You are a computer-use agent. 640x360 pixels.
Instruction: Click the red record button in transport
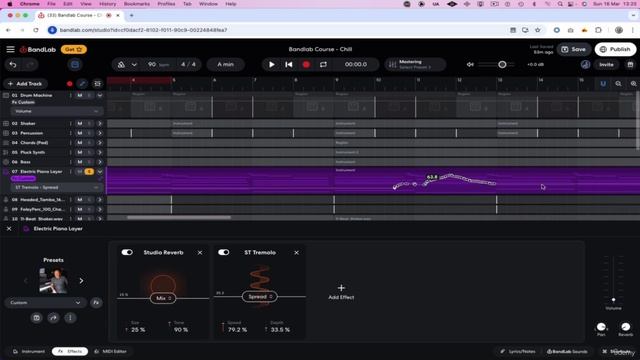point(306,64)
